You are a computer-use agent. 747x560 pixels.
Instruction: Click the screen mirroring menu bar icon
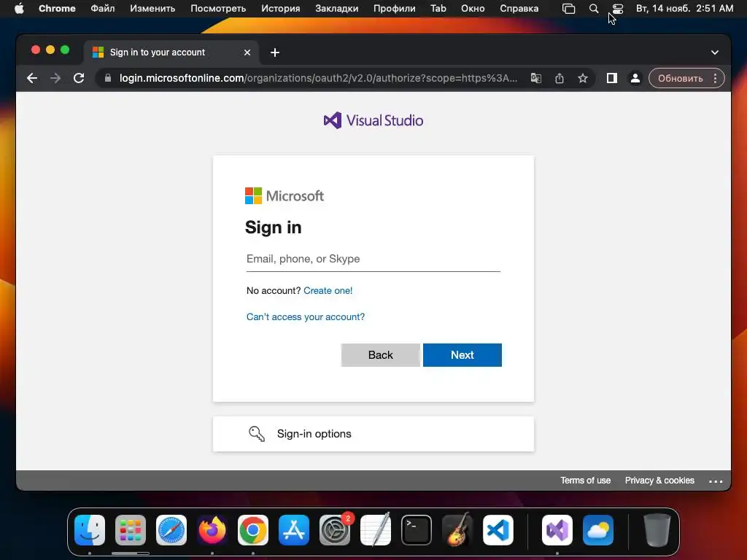pos(568,9)
